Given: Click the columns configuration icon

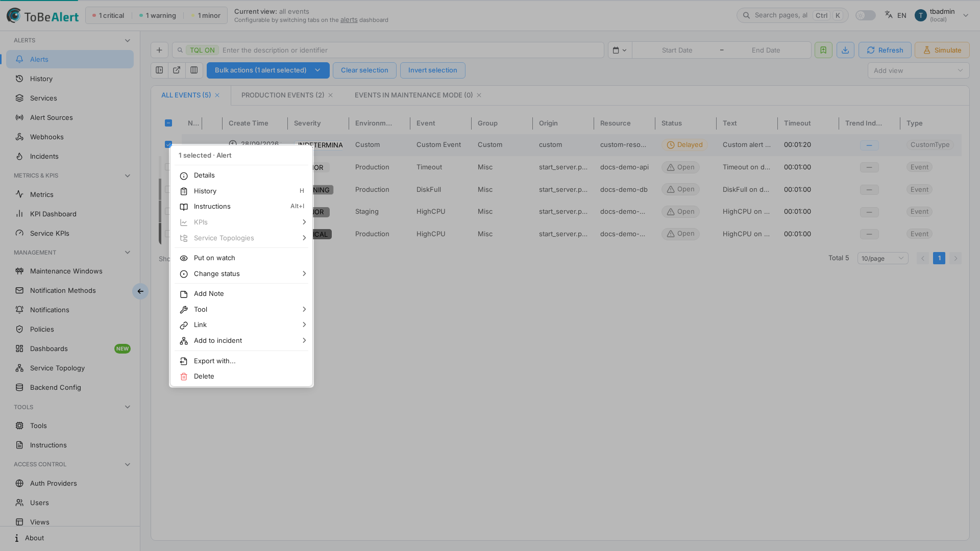Looking at the screenshot, I should click(x=194, y=70).
